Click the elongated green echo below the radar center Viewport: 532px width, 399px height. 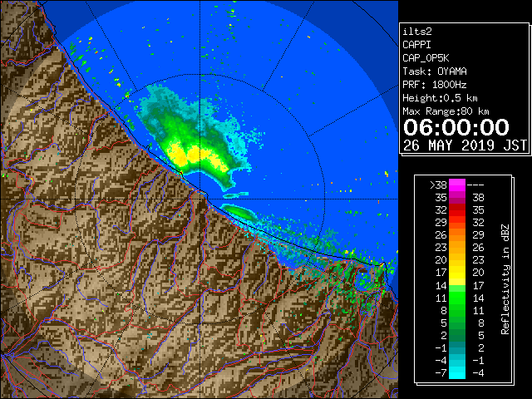240,213
